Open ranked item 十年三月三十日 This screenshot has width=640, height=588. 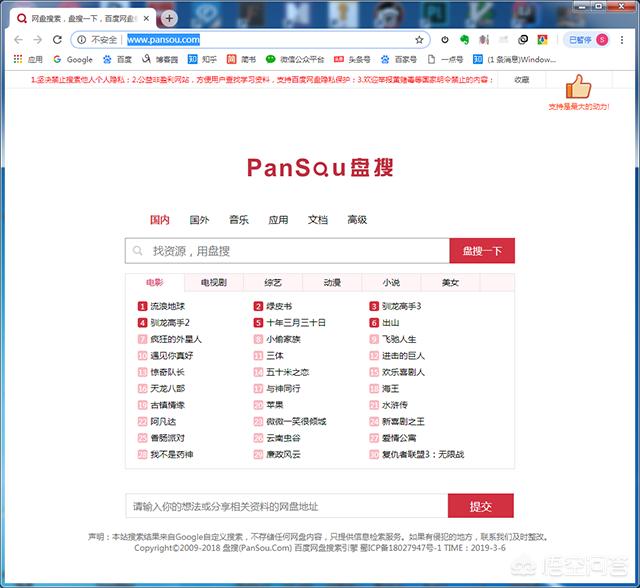coord(296,323)
